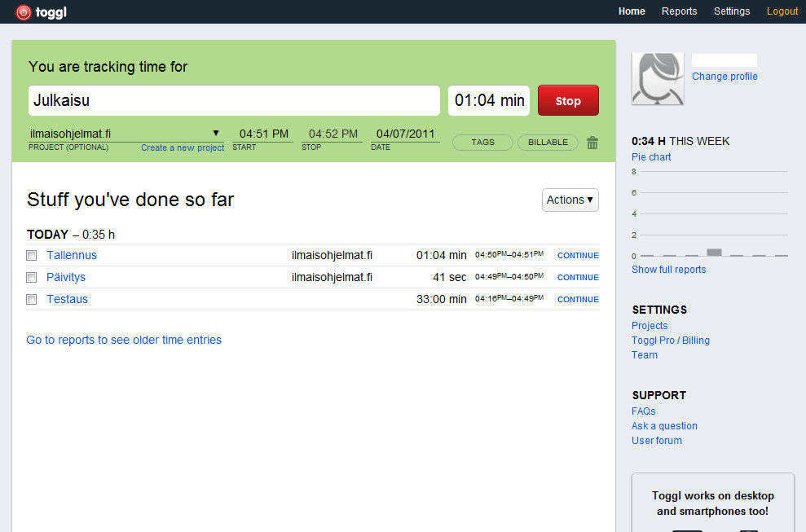Open the Testaus entry title
This screenshot has height=532, width=806.
[x=68, y=300]
